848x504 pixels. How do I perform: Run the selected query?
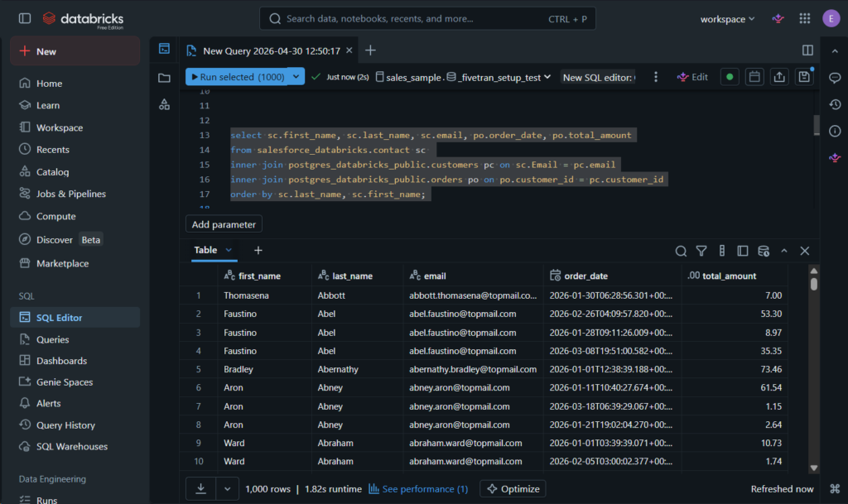pos(237,77)
